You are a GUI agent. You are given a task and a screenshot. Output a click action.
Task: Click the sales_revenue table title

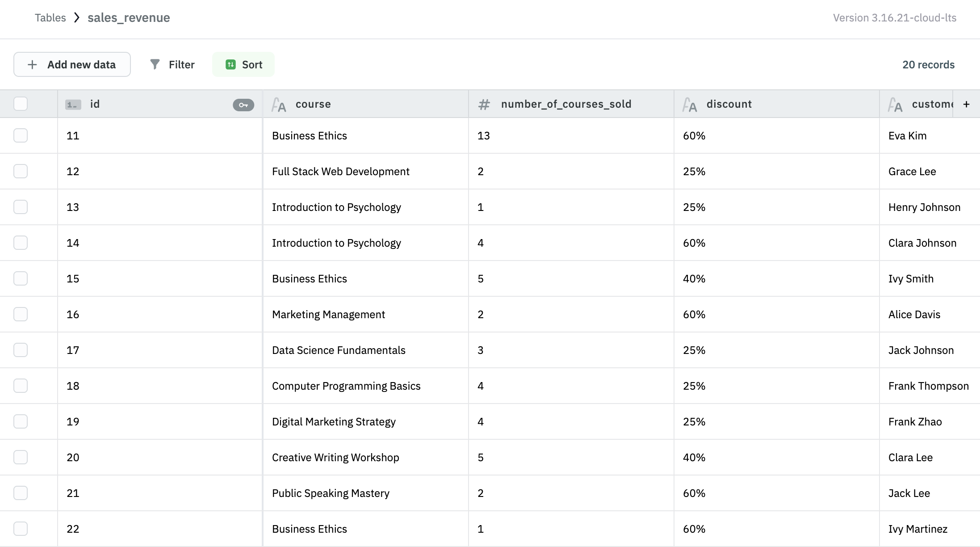tap(129, 17)
